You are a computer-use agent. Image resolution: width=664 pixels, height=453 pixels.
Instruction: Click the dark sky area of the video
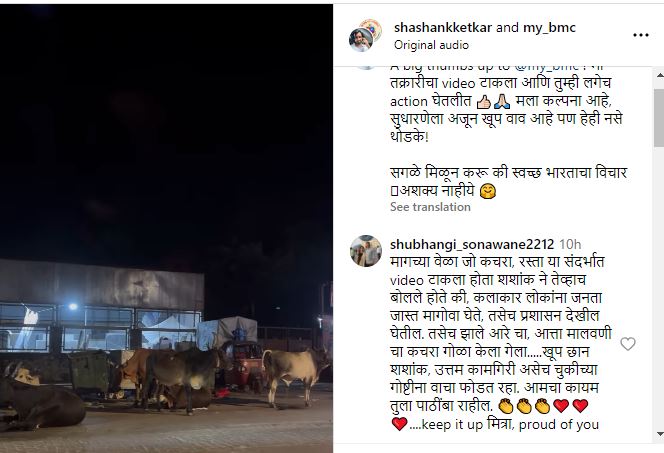click(x=166, y=127)
